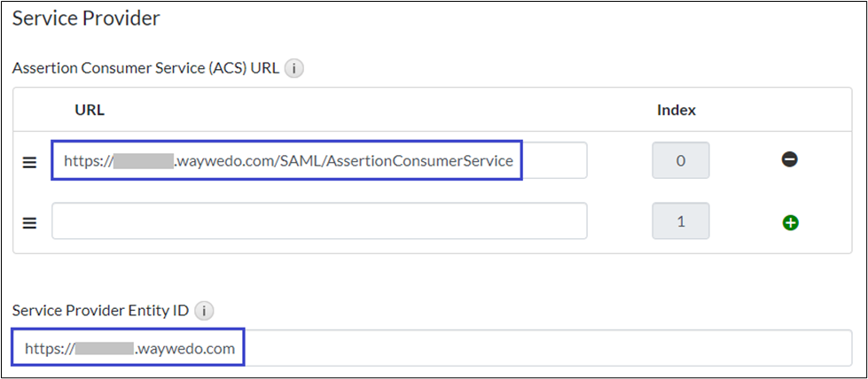Click the waywedo.com text in the Entity ID
This screenshot has height=379, width=868.
185,348
